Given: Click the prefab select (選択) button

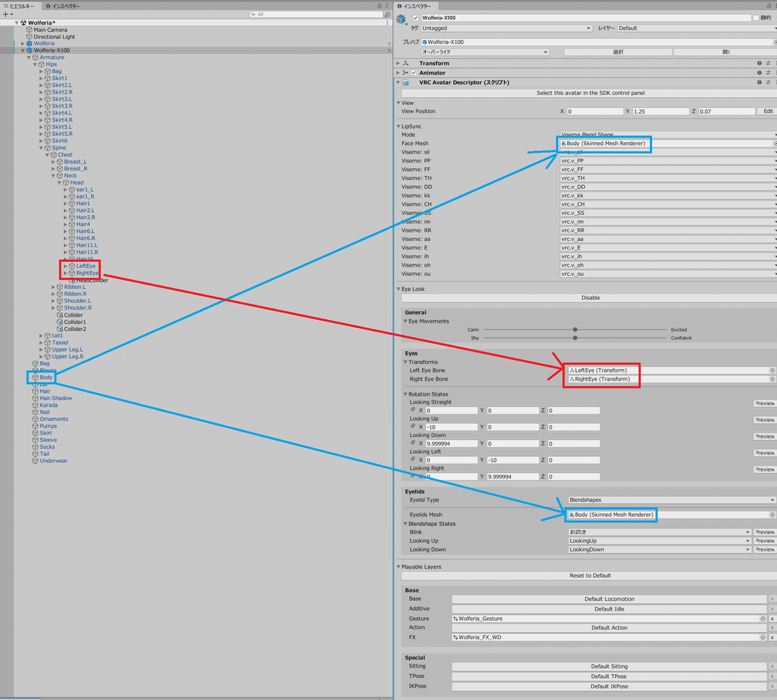Looking at the screenshot, I should [618, 52].
